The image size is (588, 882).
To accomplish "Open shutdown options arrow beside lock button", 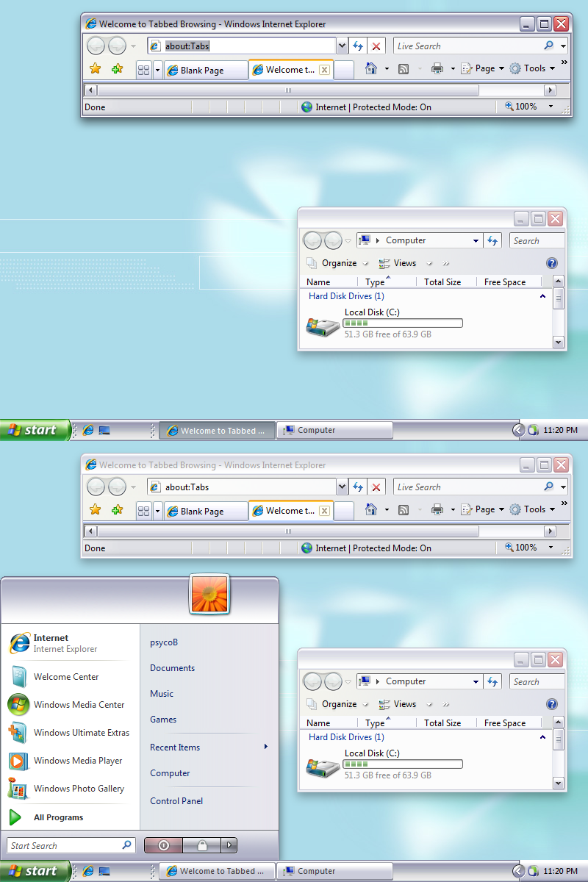I will [230, 846].
